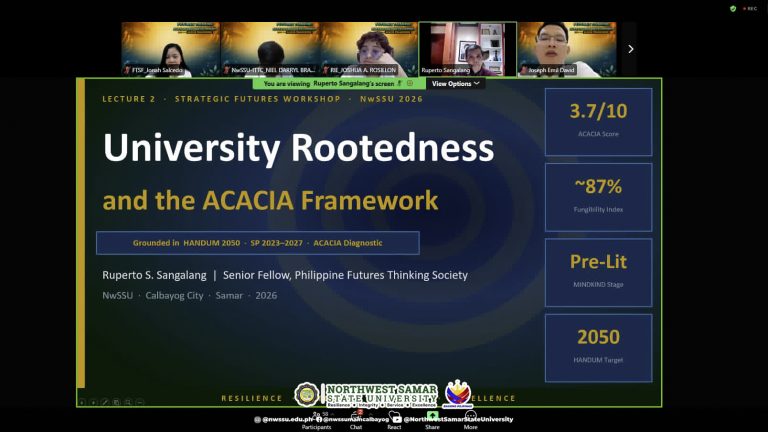Expand the View Options dropdown
The height and width of the screenshot is (432, 768).
pyautogui.click(x=456, y=84)
